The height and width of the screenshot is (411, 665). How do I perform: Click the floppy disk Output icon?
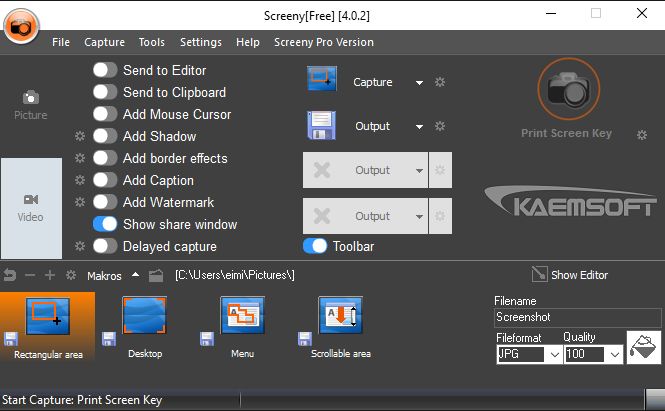[x=321, y=126]
